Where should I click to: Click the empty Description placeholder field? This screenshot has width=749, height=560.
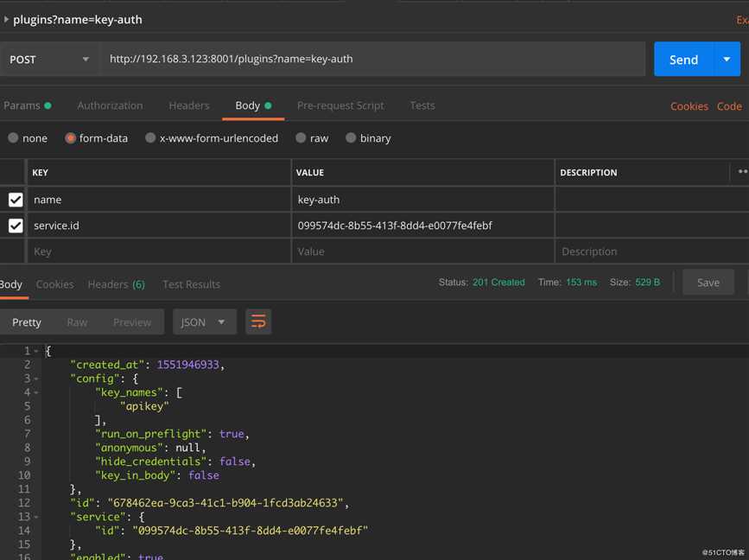(x=652, y=251)
